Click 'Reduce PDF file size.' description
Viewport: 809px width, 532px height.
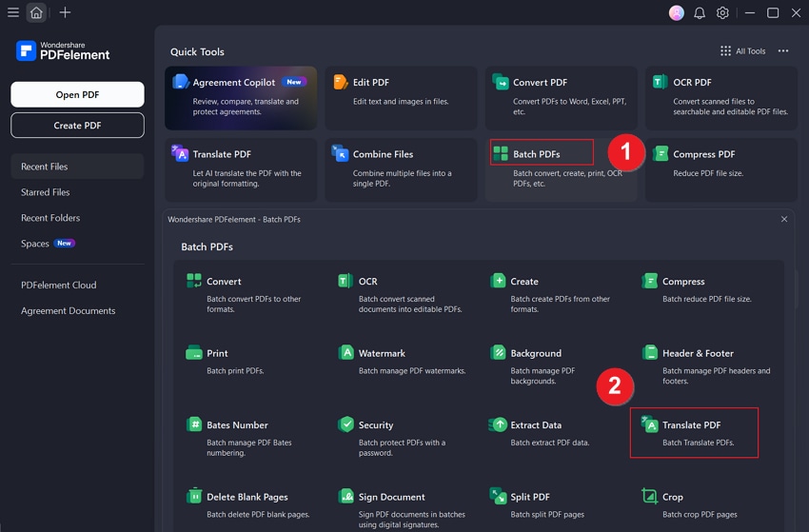(708, 173)
